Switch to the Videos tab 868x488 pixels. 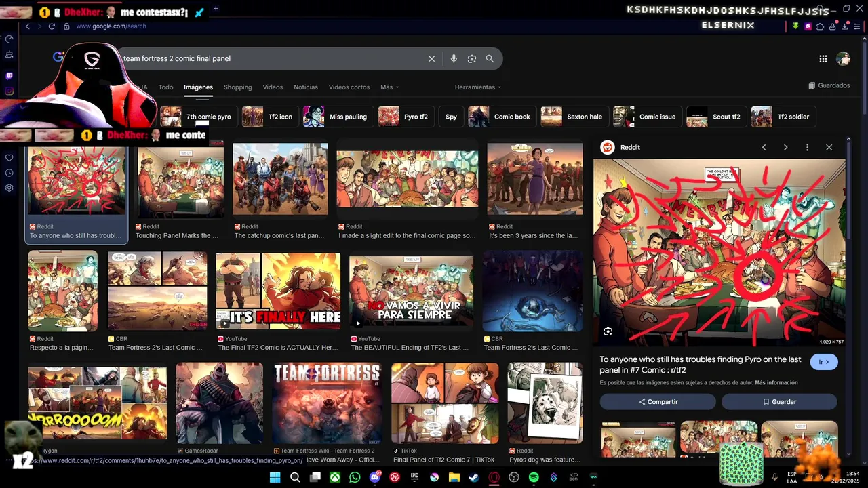tap(273, 87)
